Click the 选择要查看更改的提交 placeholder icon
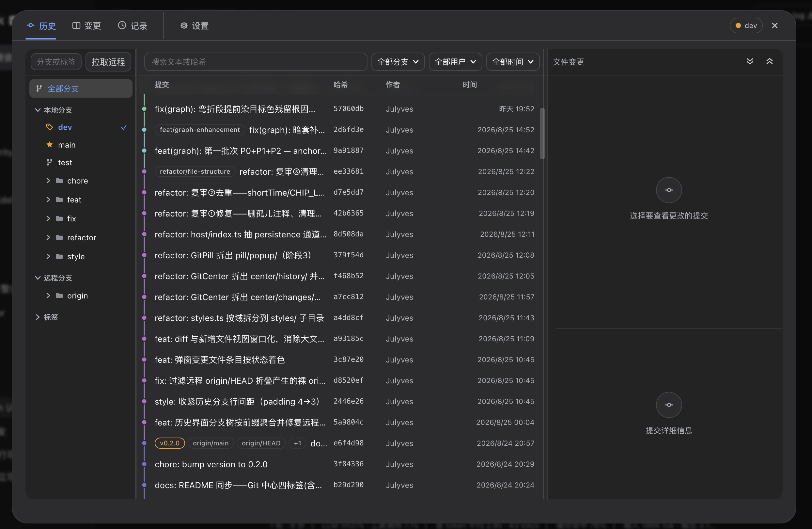Screen dimensions: 812x529 pyautogui.click(x=669, y=190)
